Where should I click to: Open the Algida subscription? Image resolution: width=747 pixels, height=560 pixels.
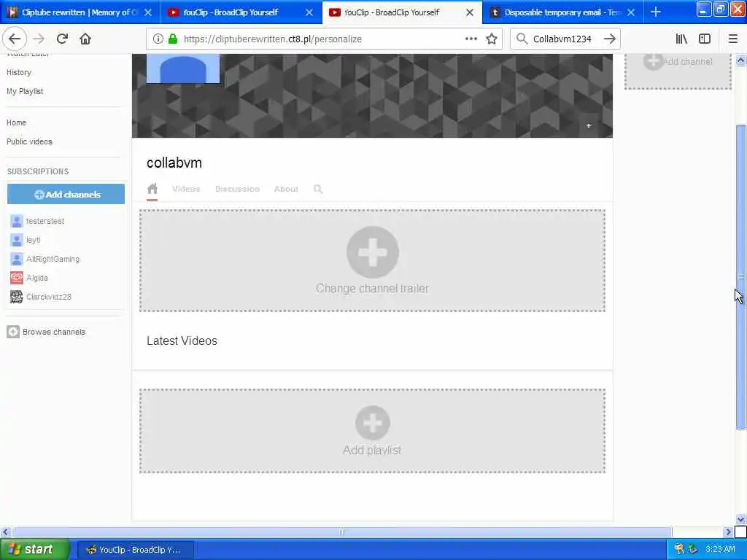tap(37, 278)
